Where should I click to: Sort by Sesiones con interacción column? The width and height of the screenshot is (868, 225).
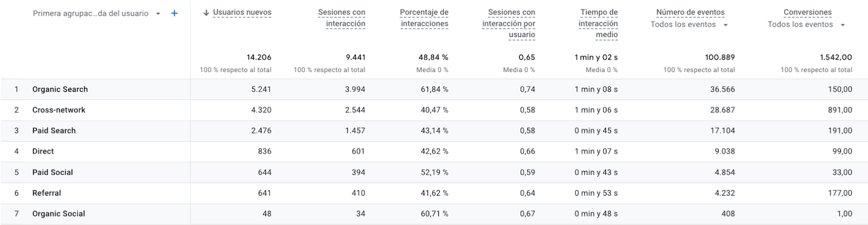point(342,18)
